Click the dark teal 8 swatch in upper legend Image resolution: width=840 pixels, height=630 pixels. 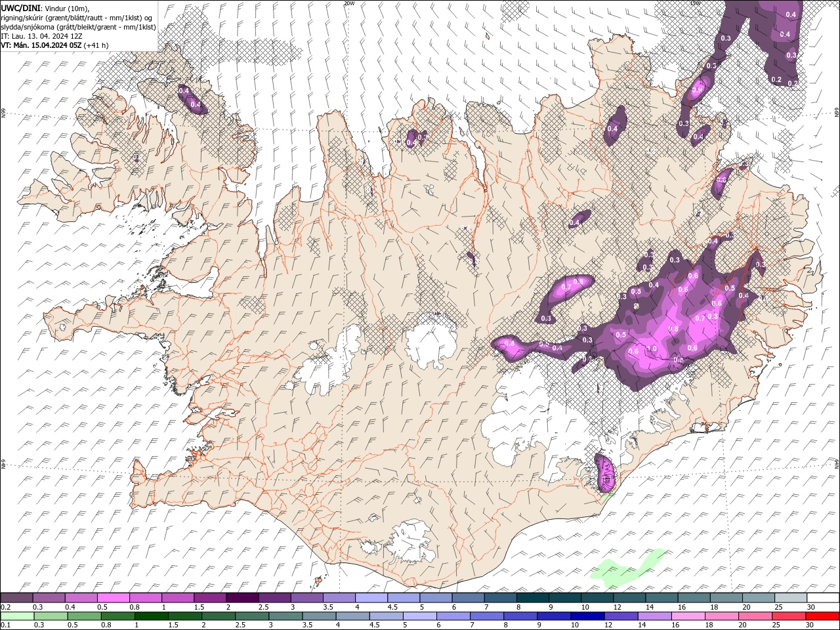click(532, 598)
